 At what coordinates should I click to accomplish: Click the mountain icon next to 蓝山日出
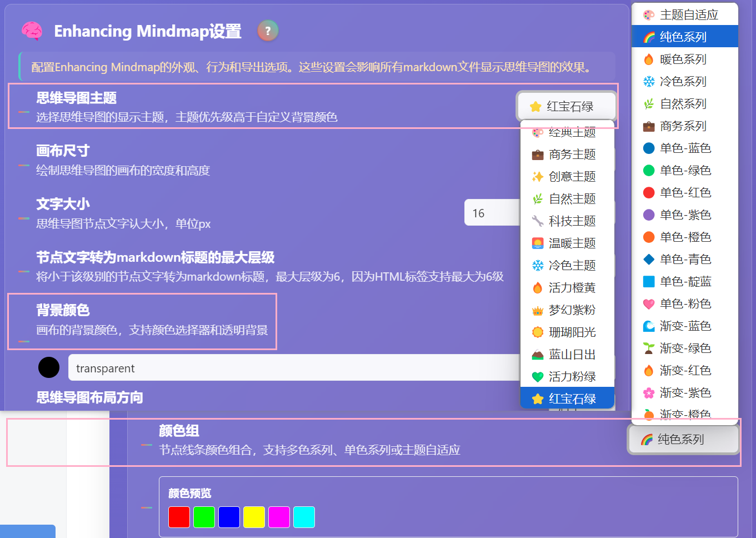click(x=537, y=354)
